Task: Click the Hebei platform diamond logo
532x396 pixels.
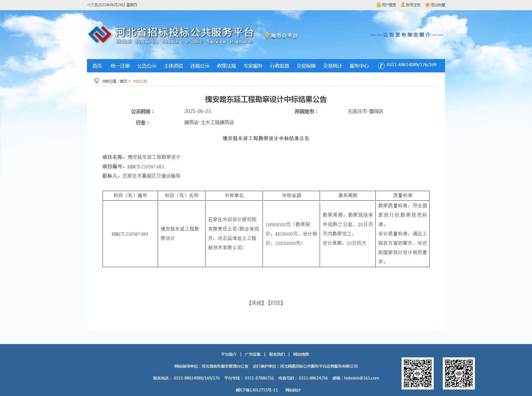Action: (99, 35)
